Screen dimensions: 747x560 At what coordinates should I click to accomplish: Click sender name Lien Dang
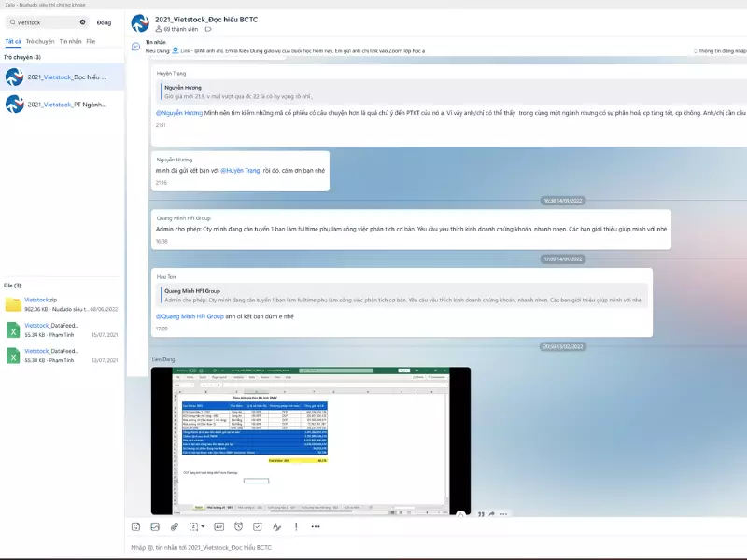pos(163,359)
